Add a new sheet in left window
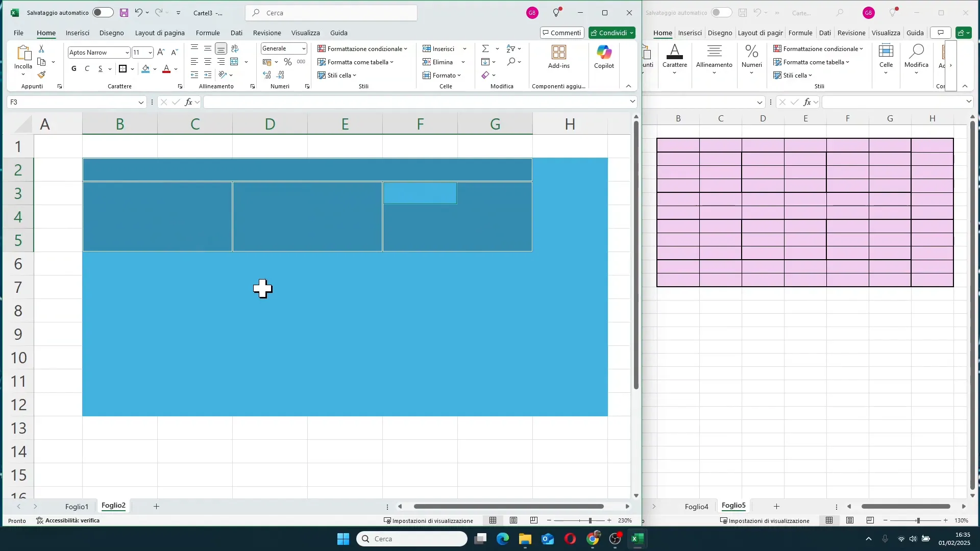 pos(157,507)
